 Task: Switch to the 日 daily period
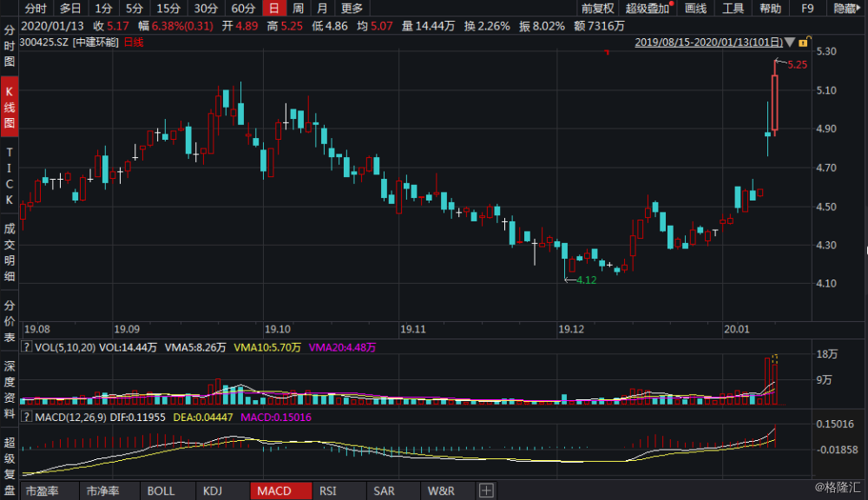pyautogui.click(x=274, y=8)
